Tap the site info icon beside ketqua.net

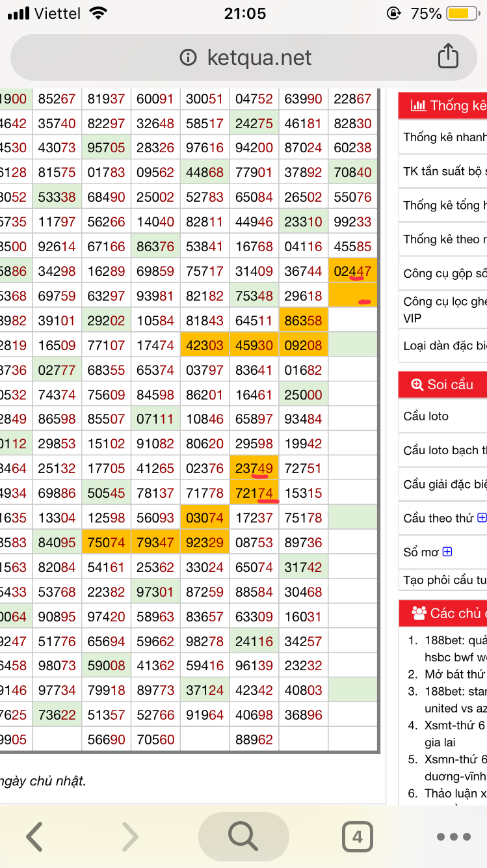coord(188,57)
